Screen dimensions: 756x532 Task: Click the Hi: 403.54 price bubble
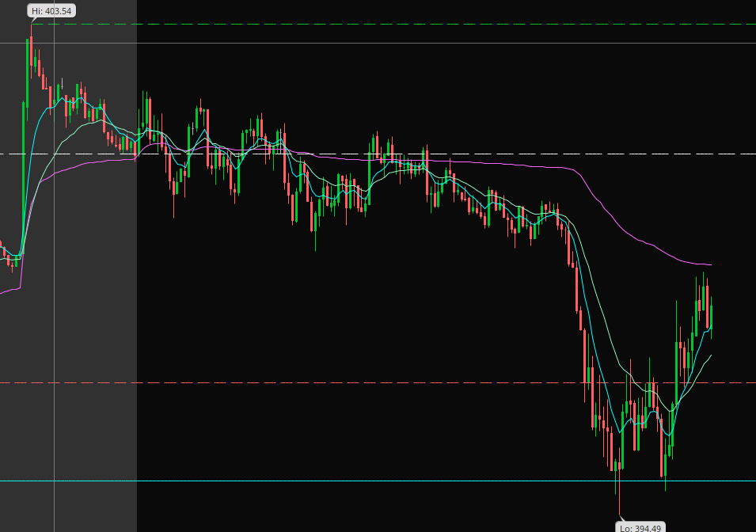(x=51, y=10)
